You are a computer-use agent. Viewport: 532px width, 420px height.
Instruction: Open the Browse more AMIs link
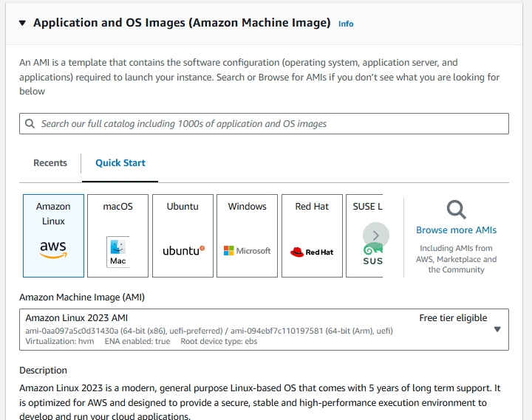pyautogui.click(x=456, y=230)
